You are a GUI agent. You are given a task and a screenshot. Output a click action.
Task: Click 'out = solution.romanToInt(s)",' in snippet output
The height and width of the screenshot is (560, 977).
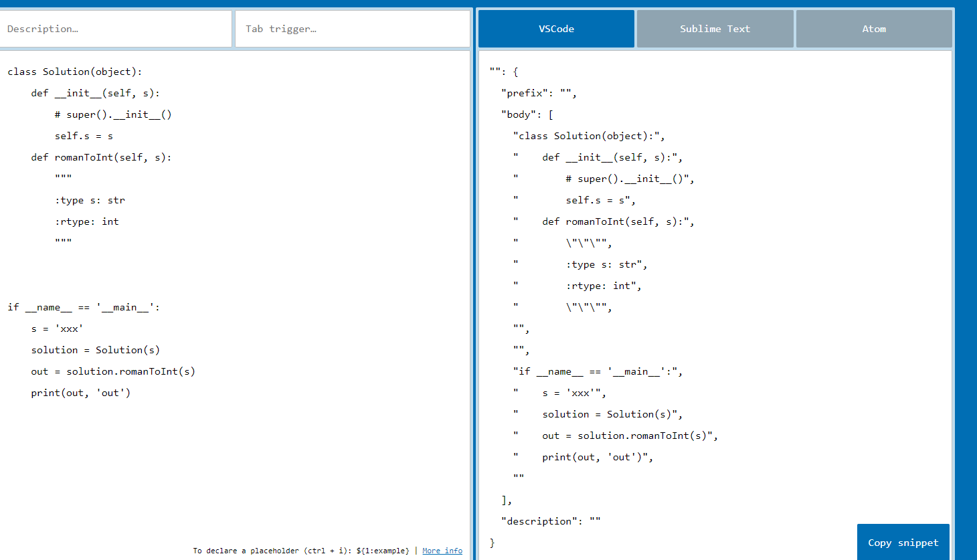(630, 436)
